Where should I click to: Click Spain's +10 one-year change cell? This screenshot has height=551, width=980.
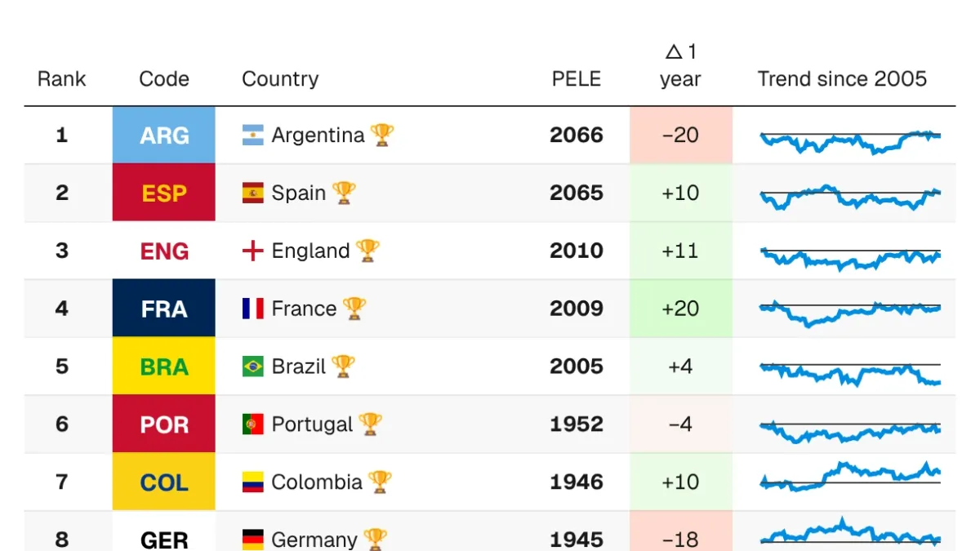point(680,193)
